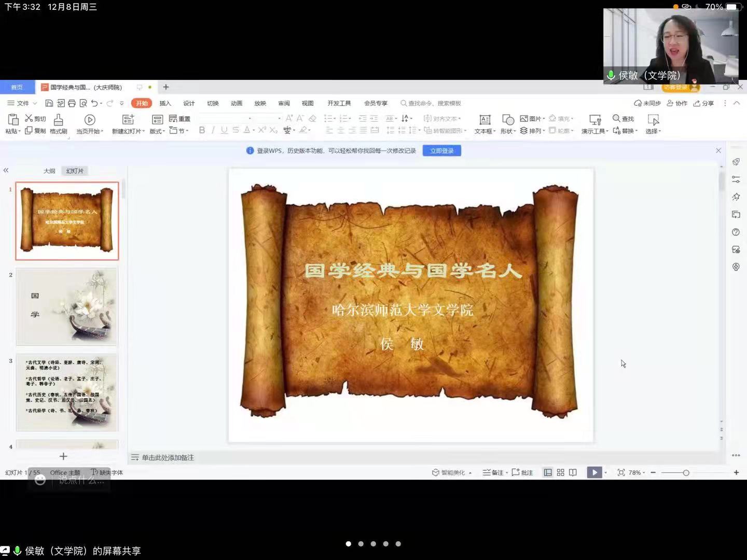Start slideshow from current slide (当页开始)
Image resolution: width=747 pixels, height=560 pixels.
pos(89,120)
